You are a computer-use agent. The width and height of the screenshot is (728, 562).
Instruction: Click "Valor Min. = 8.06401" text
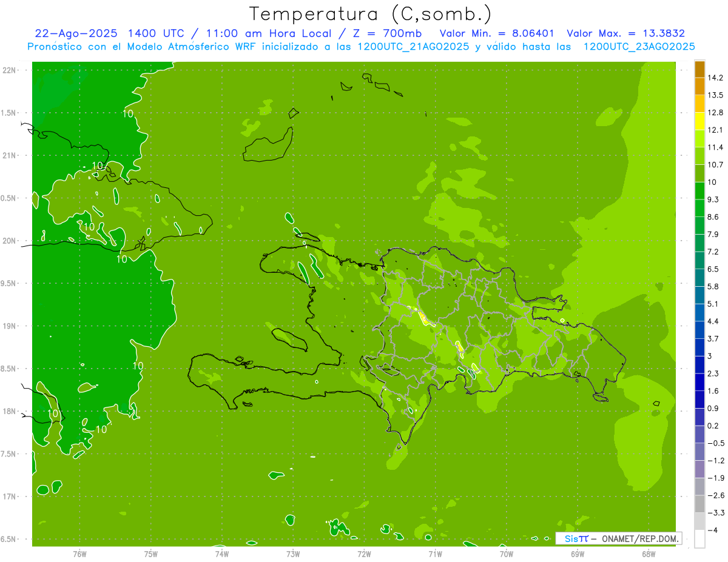click(x=496, y=33)
